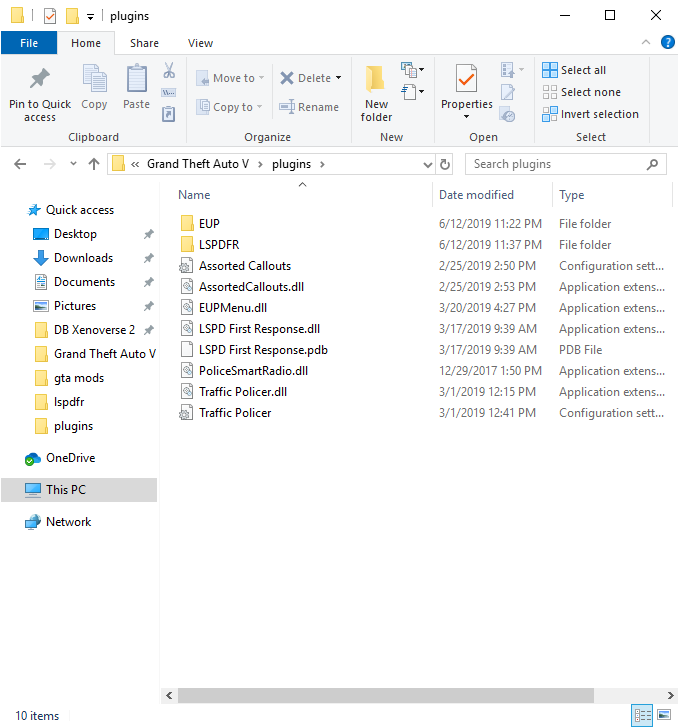The image size is (678, 727).
Task: Select the LSPDFR folder icon
Action: [187, 244]
